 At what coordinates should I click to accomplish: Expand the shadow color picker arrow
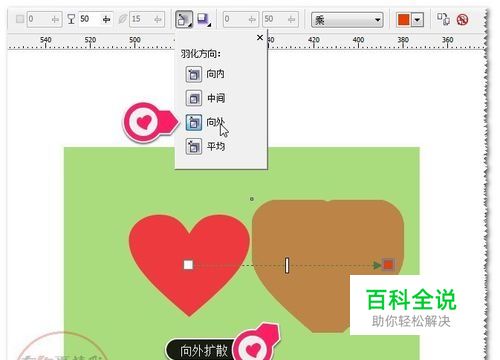[x=417, y=20]
